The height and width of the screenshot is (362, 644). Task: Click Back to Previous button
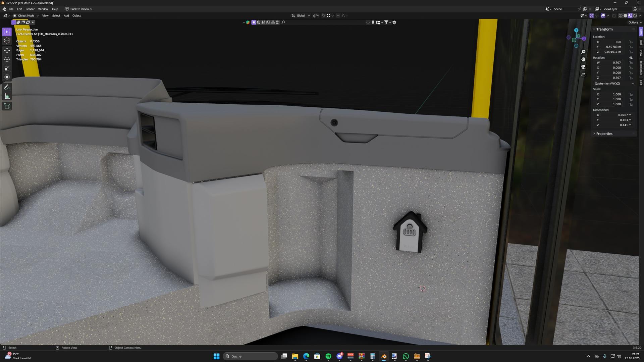pos(78,9)
